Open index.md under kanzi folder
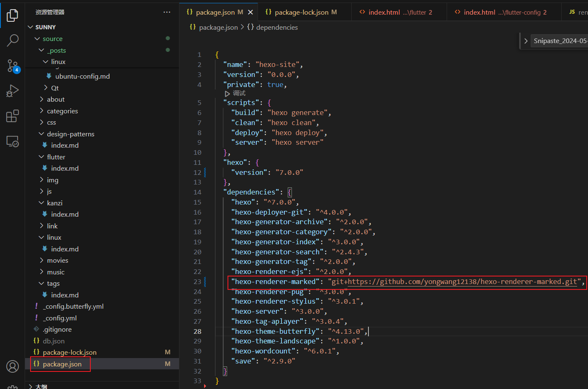Screen dimensions: 588x389 [65, 214]
